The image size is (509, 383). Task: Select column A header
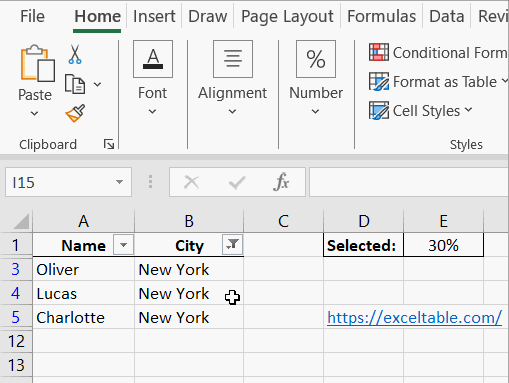tap(83, 221)
